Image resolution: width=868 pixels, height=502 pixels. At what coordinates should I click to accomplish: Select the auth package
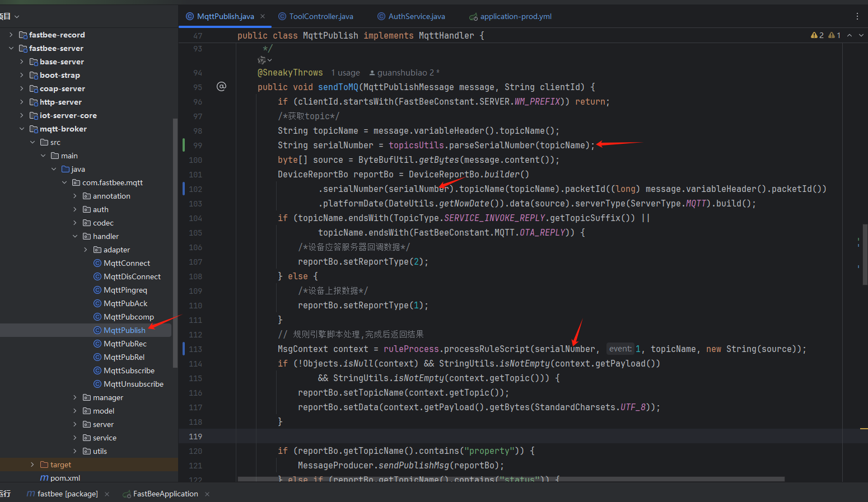(x=96, y=209)
